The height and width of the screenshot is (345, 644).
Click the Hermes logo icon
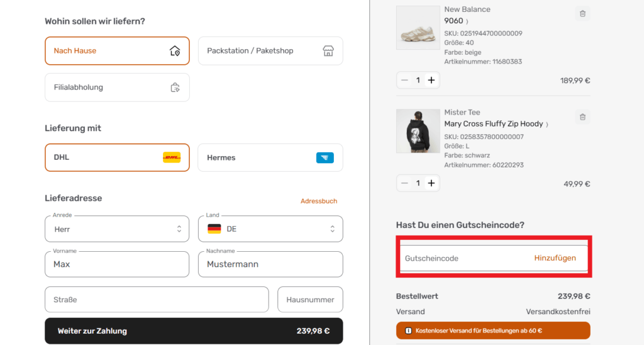click(325, 157)
